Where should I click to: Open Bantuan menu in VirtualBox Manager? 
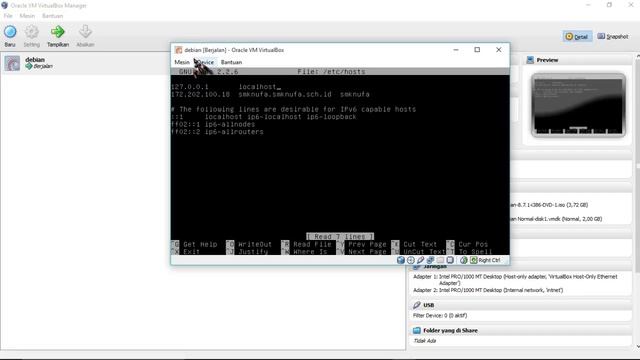tap(52, 16)
